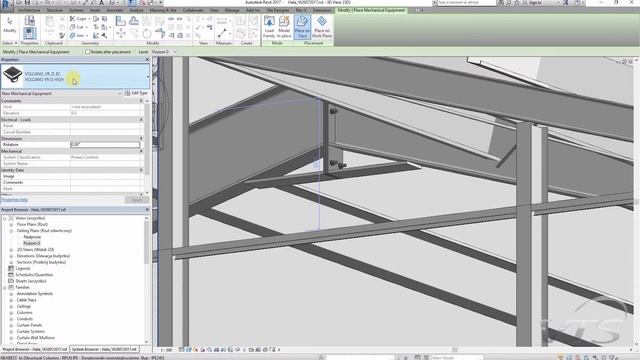Click the Schedules/Quantities icon in Project Browser

[x=11, y=275]
